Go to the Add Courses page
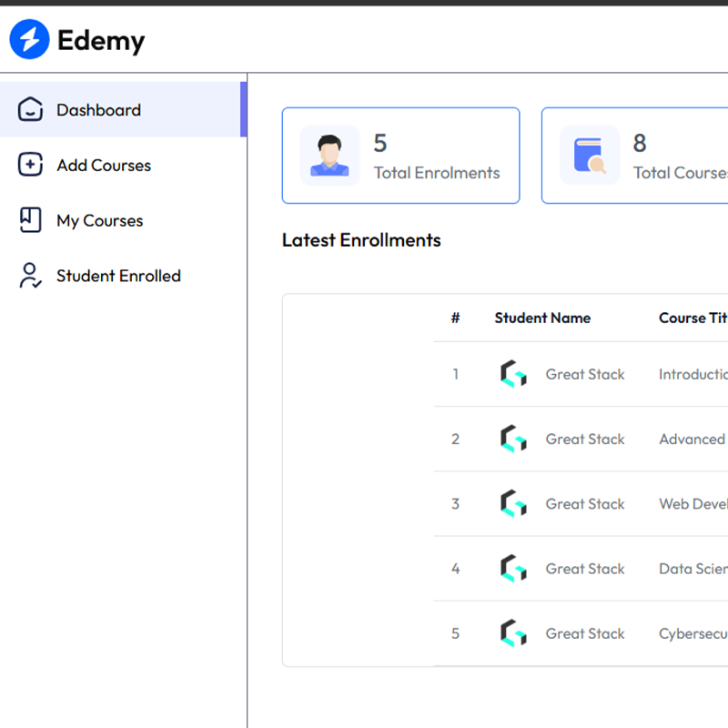Image resolution: width=728 pixels, height=728 pixels. [x=104, y=166]
